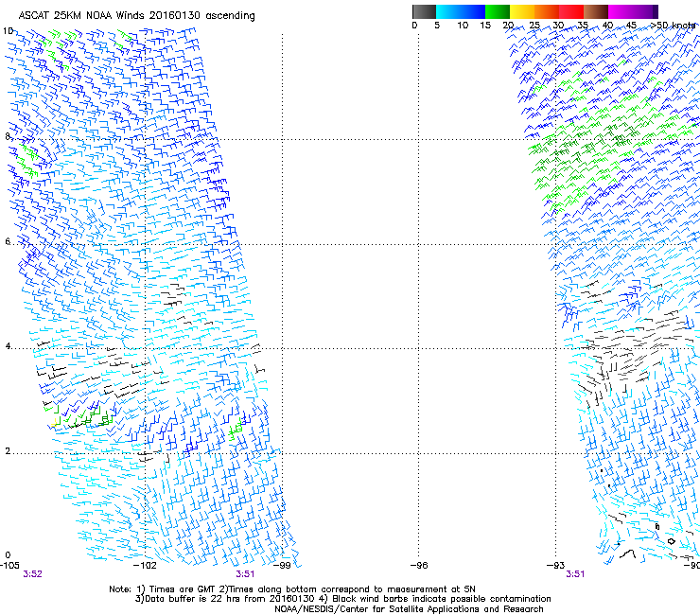Click the '40' label under the color bar
Viewport: 700px width, 615px height.
click(x=607, y=26)
